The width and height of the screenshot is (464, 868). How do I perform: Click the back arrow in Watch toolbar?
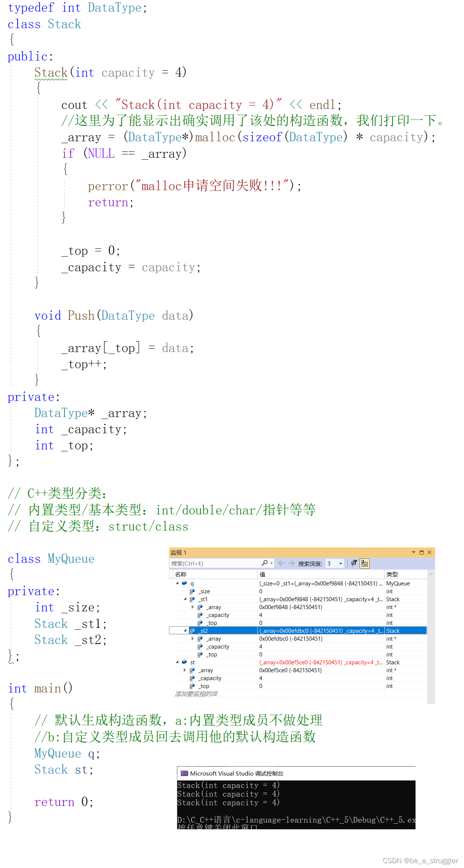click(281, 563)
